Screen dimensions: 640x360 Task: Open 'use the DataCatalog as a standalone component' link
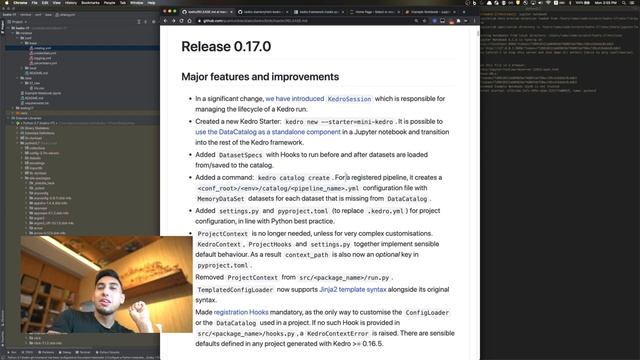[268, 132]
